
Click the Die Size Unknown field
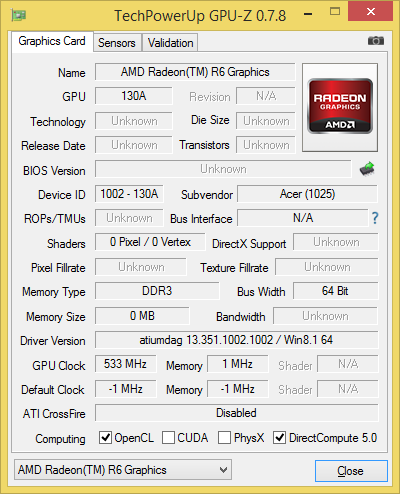pos(266,121)
